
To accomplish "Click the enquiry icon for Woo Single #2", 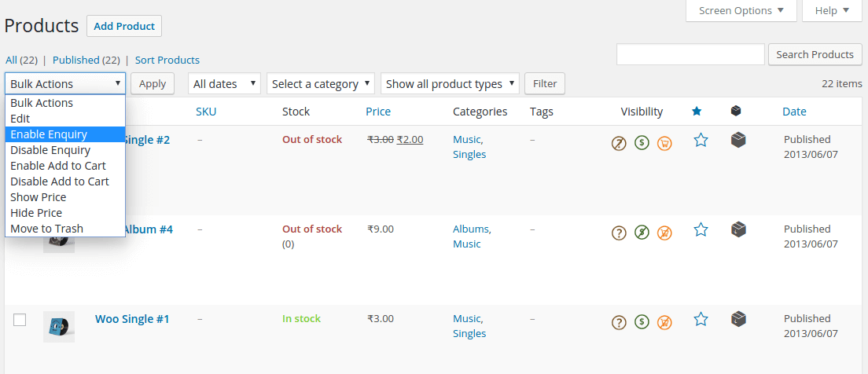I will tap(620, 143).
